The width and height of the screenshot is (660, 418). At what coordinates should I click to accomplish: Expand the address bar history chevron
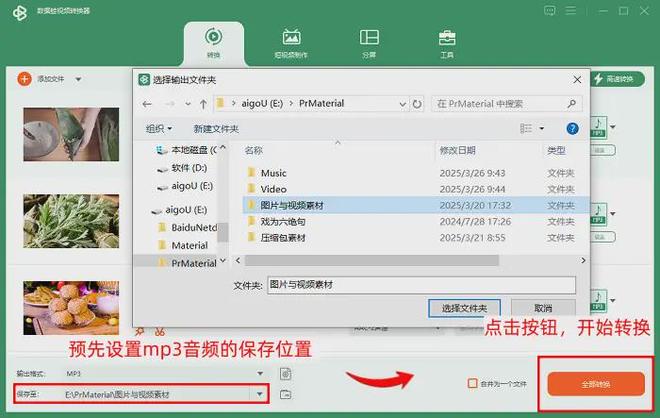[402, 104]
